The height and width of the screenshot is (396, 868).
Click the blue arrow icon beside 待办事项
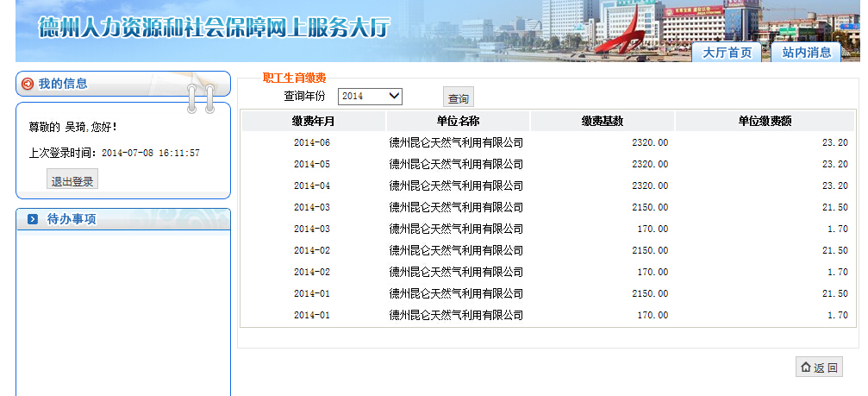pos(33,219)
